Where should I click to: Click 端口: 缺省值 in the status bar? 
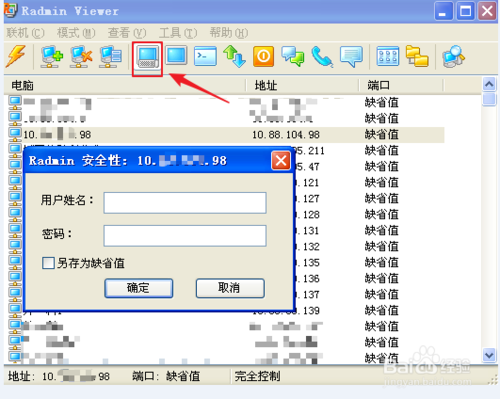click(x=166, y=376)
